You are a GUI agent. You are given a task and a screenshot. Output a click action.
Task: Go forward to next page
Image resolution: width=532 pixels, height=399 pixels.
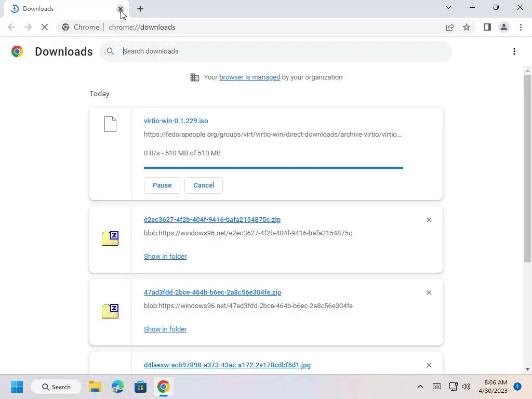point(28,27)
